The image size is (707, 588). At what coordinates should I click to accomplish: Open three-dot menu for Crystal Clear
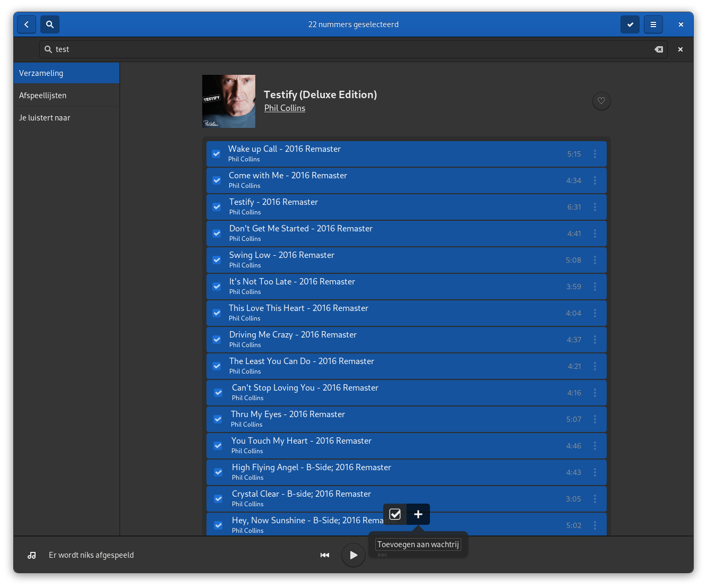pos(595,499)
